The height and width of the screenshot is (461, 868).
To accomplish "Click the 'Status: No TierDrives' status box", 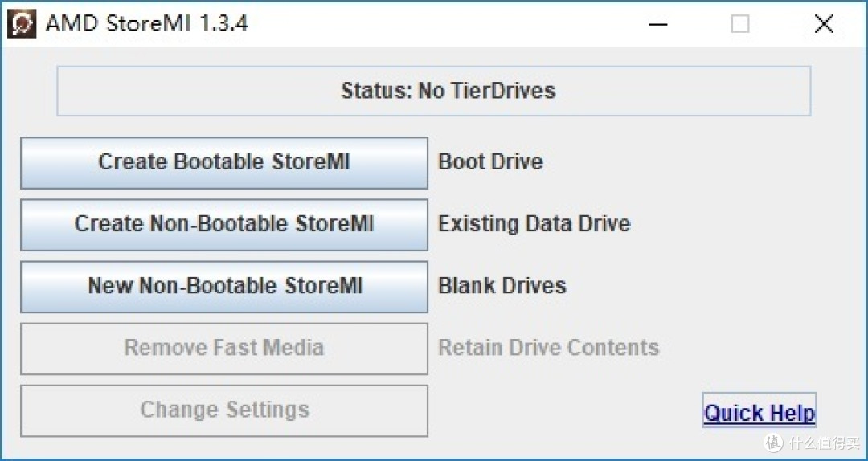I will tap(434, 91).
